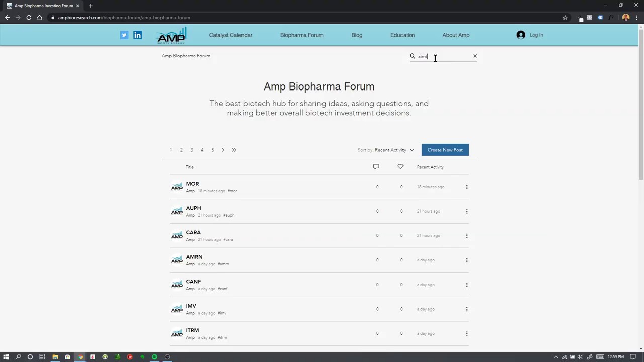Go to pagination page 5
Screen dimensions: 644x362
point(212,150)
